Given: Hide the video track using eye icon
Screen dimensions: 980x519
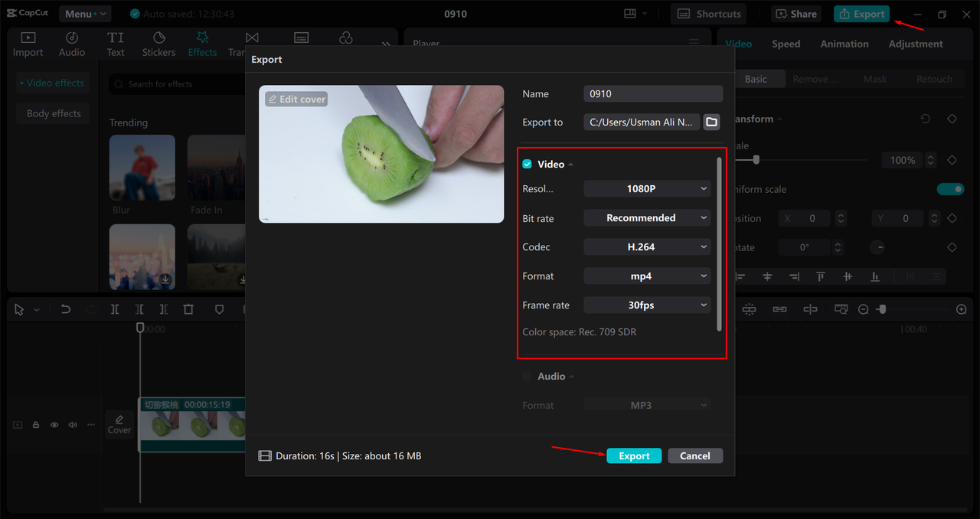Looking at the screenshot, I should pyautogui.click(x=54, y=424).
